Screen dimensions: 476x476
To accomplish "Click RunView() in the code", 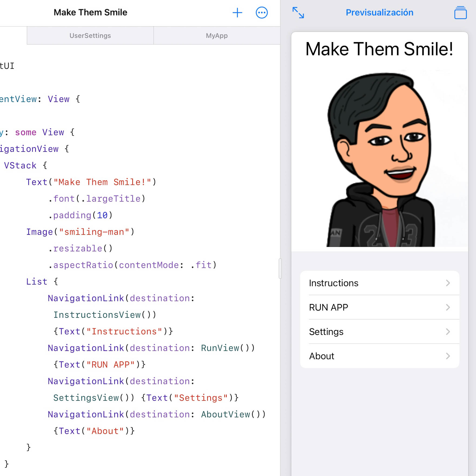I will pos(225,348).
